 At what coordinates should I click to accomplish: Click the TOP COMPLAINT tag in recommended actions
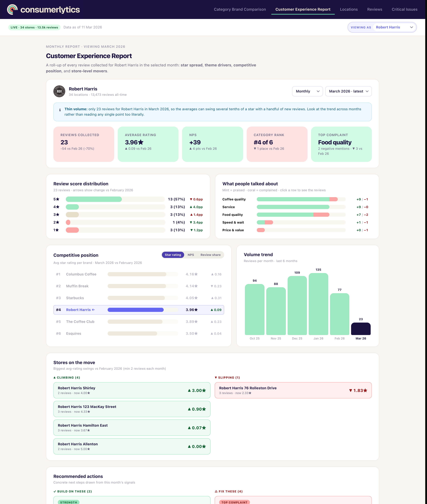click(x=234, y=502)
